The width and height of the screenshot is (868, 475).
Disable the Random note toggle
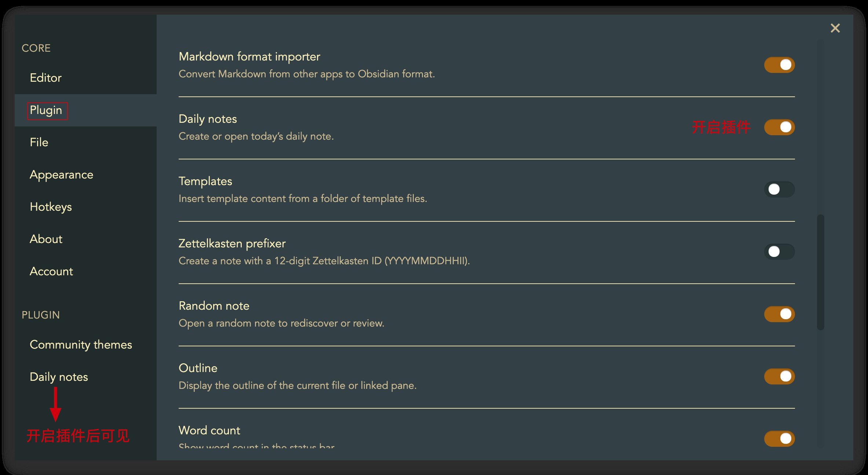(x=779, y=314)
